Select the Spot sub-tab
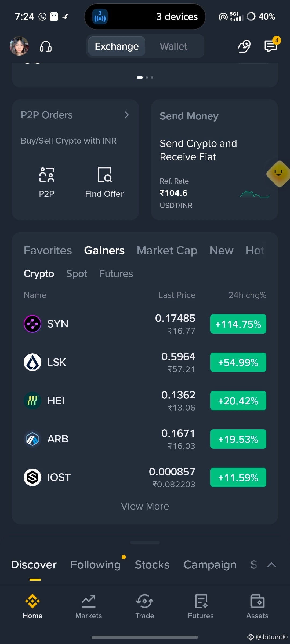This screenshot has width=290, height=644. coord(77,274)
